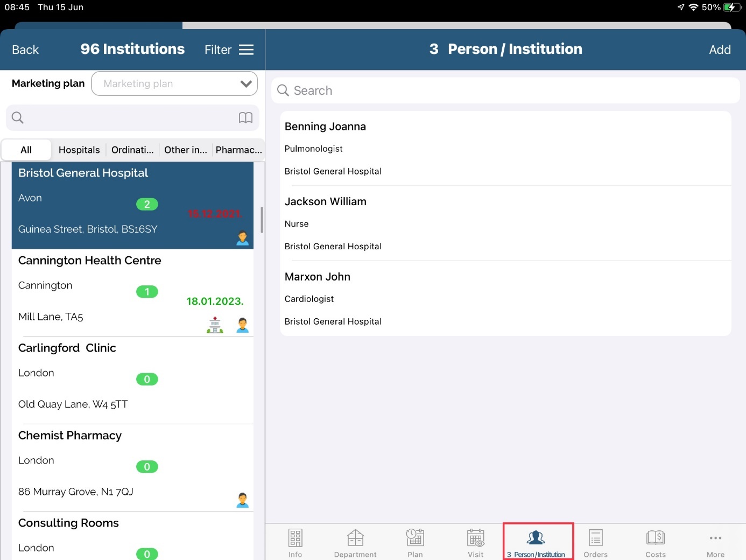
Task: Click hospital building icon on Cannington Health Centre
Action: pyautogui.click(x=215, y=325)
